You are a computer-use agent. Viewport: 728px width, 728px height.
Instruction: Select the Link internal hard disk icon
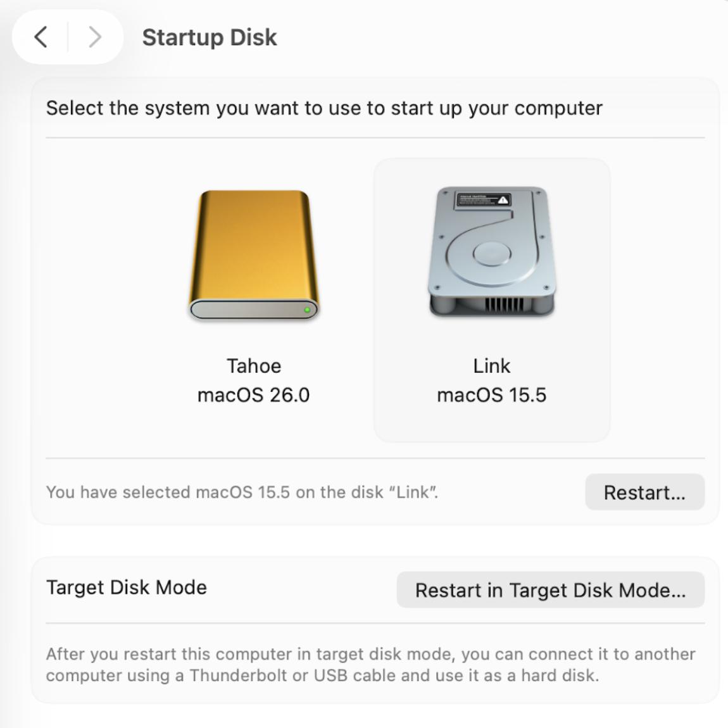point(492,252)
